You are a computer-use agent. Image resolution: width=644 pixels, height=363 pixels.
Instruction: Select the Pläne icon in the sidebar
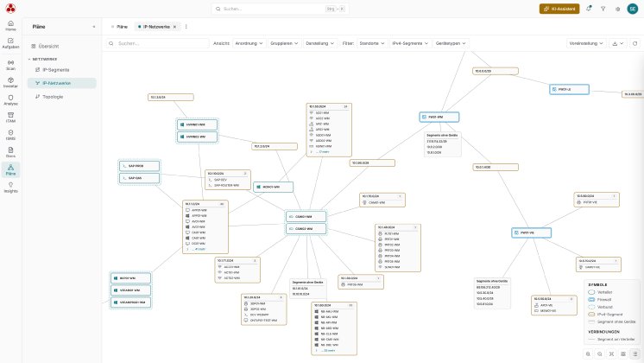click(x=10, y=169)
